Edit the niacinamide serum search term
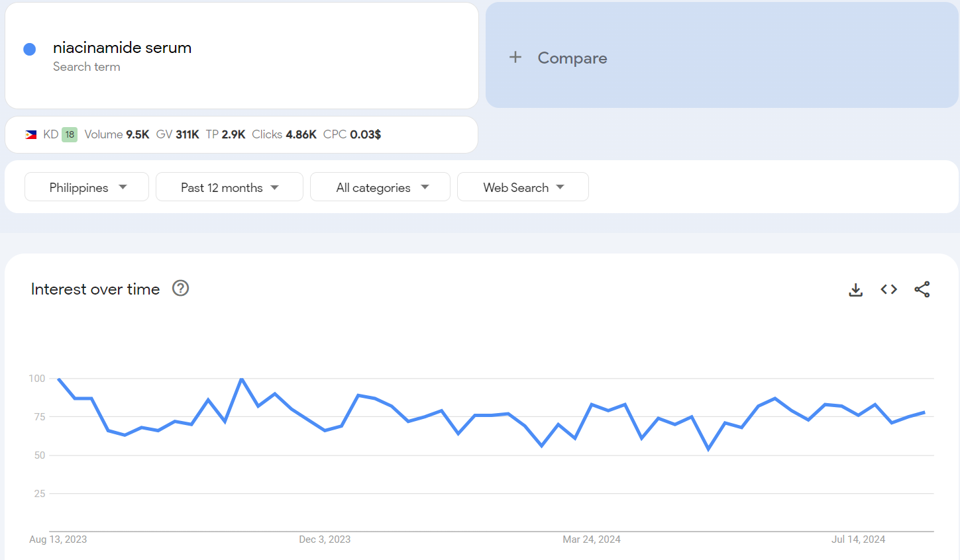This screenshot has width=960, height=560. tap(122, 48)
